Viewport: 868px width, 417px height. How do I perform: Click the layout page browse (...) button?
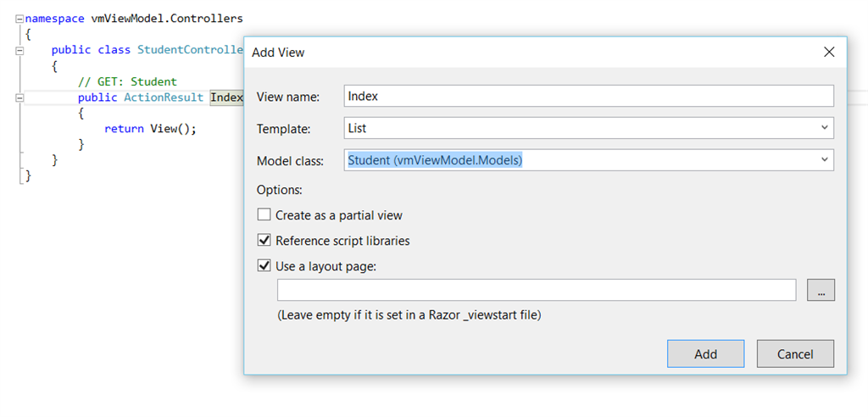pos(821,291)
